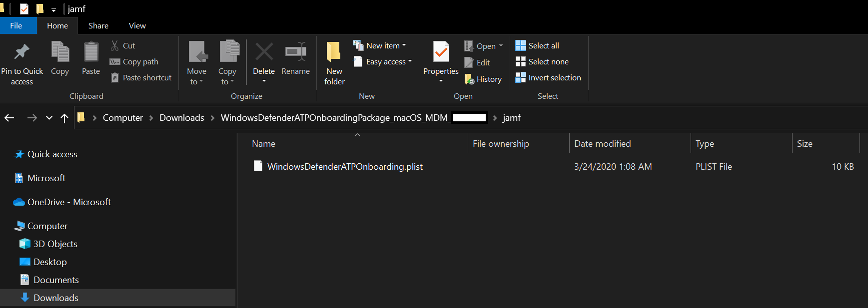868x308 pixels.
Task: Cut the selected item
Action: [123, 45]
